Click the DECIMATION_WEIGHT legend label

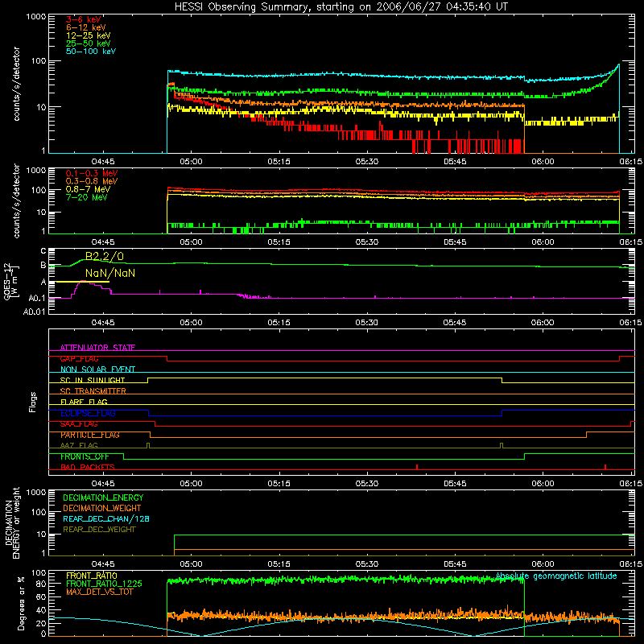(x=102, y=508)
